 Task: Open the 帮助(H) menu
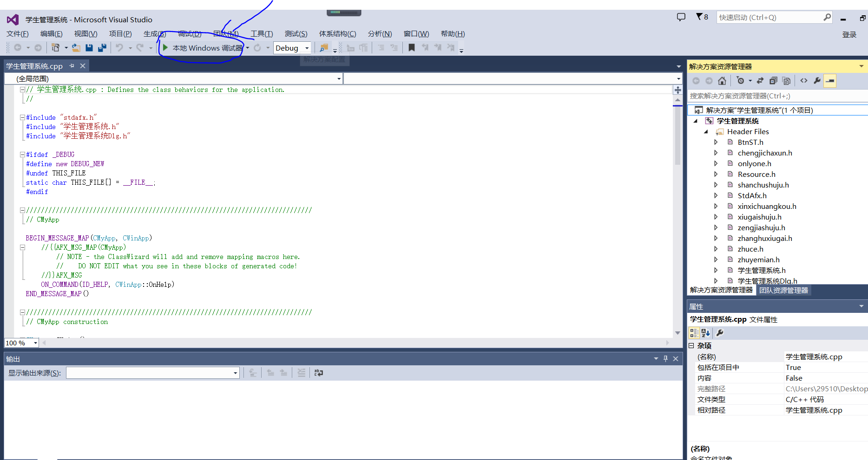453,34
